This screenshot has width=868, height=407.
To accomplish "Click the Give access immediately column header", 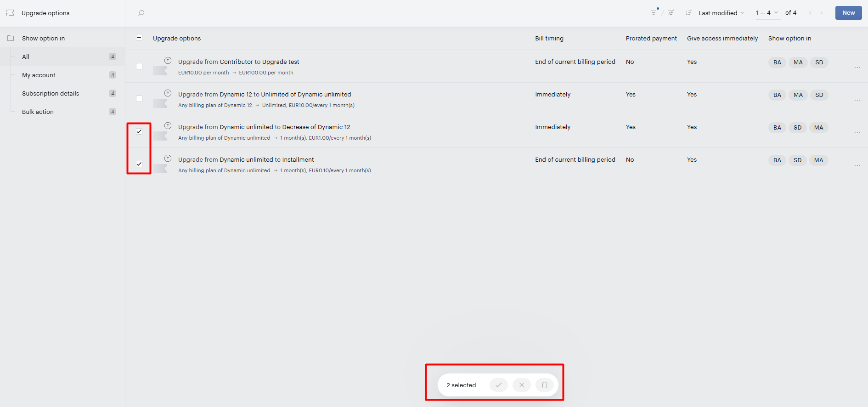I will coord(722,38).
